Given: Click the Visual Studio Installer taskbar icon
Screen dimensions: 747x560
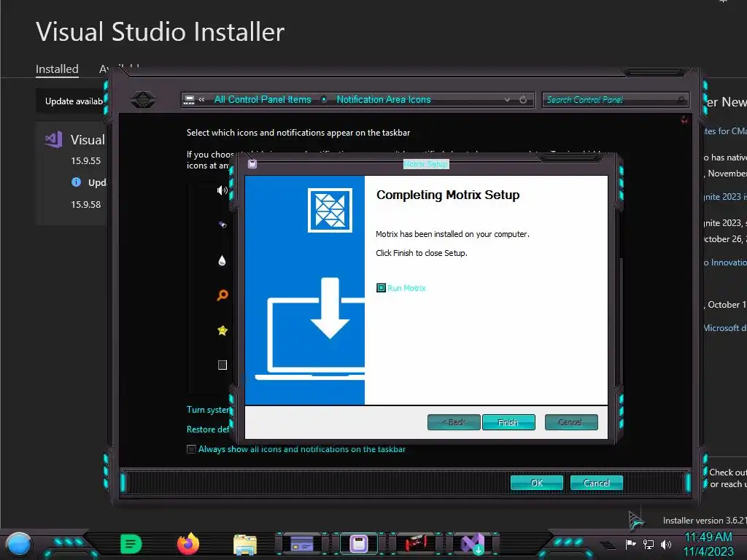Looking at the screenshot, I should tap(473, 544).
